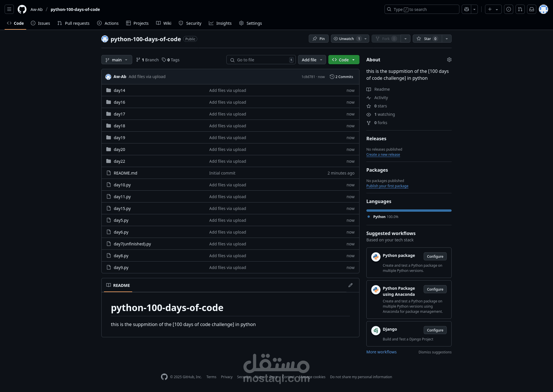This screenshot has width=553, height=392.
Task: Click the Aw-Ab owner breadcrumb
Action: [x=37, y=9]
